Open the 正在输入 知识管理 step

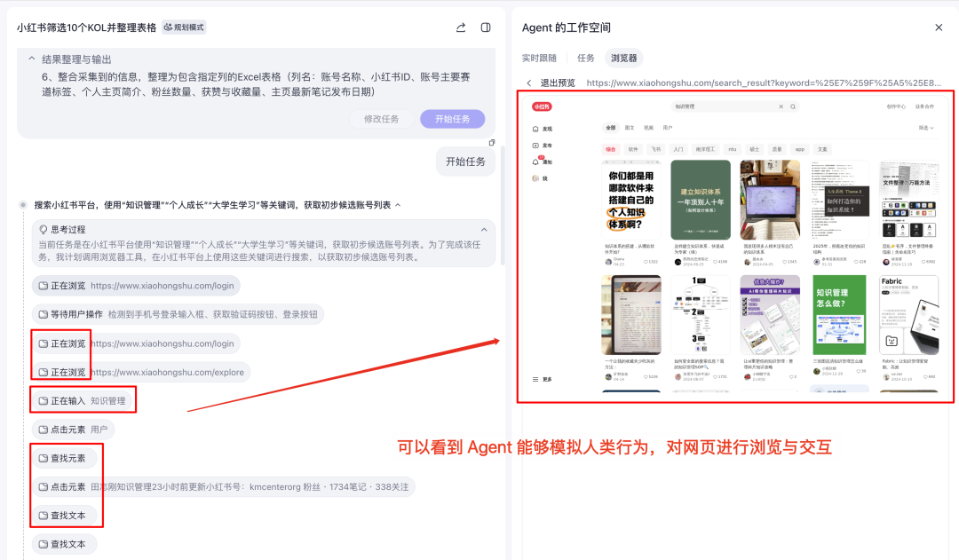(x=82, y=401)
